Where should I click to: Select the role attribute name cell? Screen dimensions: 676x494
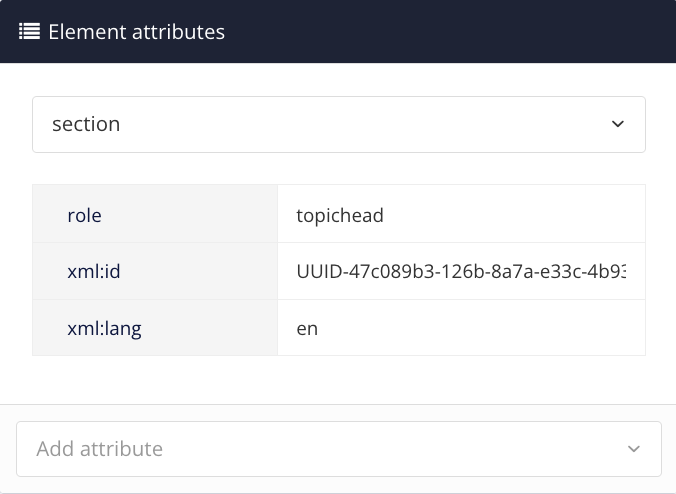[155, 214]
